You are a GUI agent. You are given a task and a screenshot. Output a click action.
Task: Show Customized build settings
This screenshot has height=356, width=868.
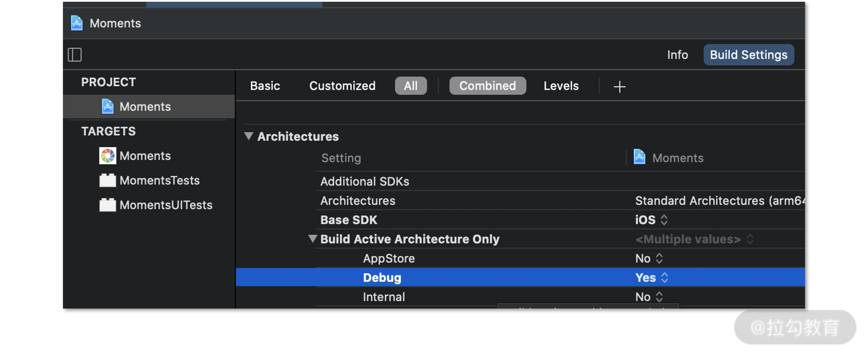(x=342, y=86)
